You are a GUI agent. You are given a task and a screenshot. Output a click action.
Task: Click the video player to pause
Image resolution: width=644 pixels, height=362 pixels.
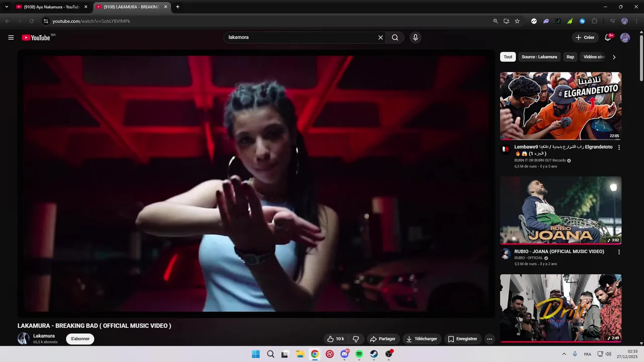click(x=256, y=184)
